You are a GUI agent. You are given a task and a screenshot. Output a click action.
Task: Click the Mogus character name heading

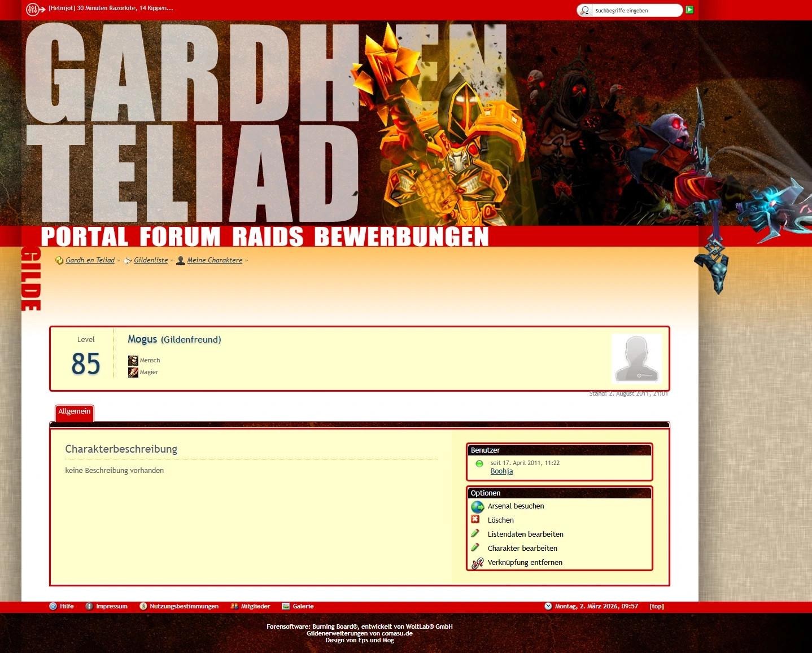pos(142,339)
